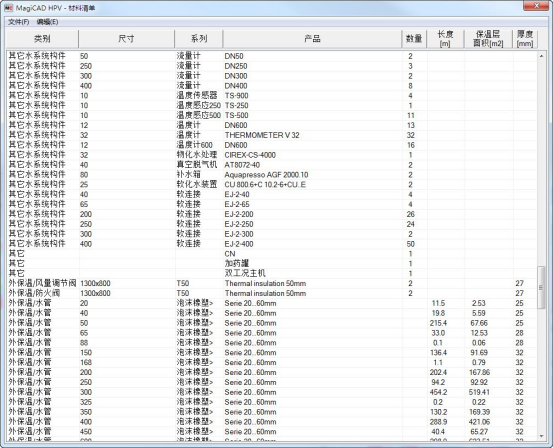Select the EJ-2-40 cell
Viewport: 553px width, 448px height.
pyautogui.click(x=237, y=194)
